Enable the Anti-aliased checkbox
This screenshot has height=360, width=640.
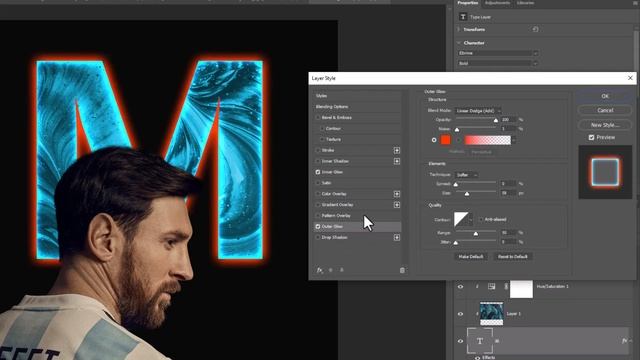(481, 220)
